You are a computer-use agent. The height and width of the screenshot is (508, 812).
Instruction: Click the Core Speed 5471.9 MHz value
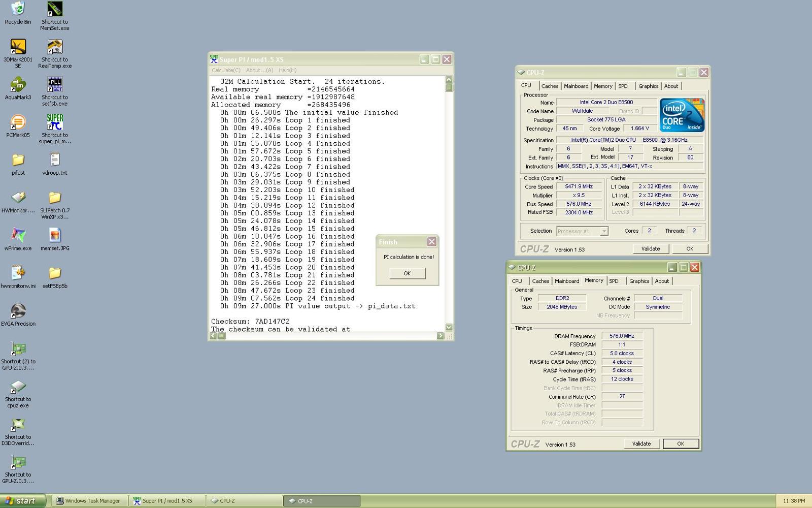(x=579, y=187)
